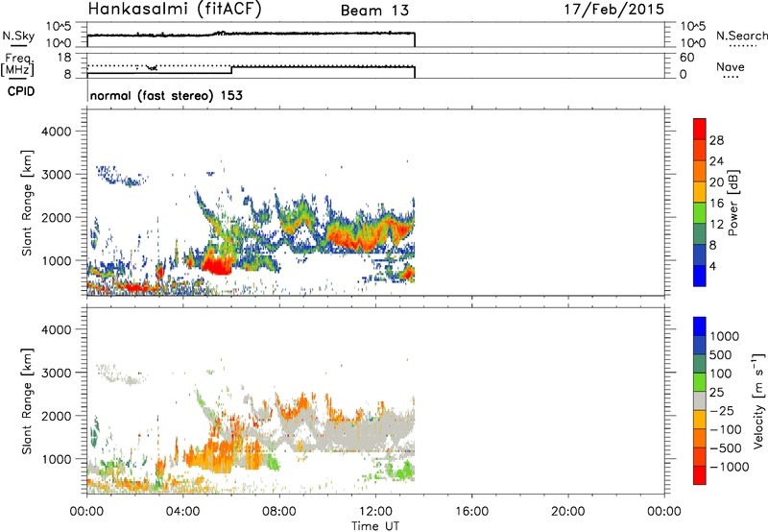Click the red segment of power colorbar
The height and width of the screenshot is (532, 768).
[700, 129]
